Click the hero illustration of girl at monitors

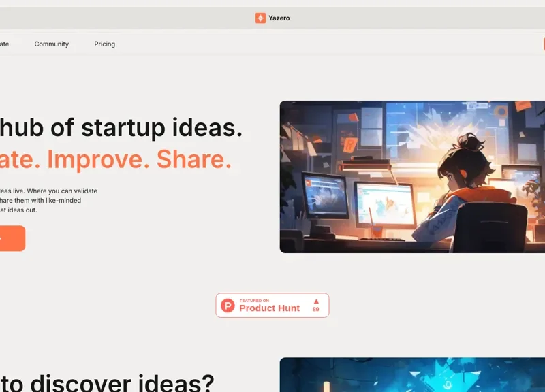pos(412,177)
